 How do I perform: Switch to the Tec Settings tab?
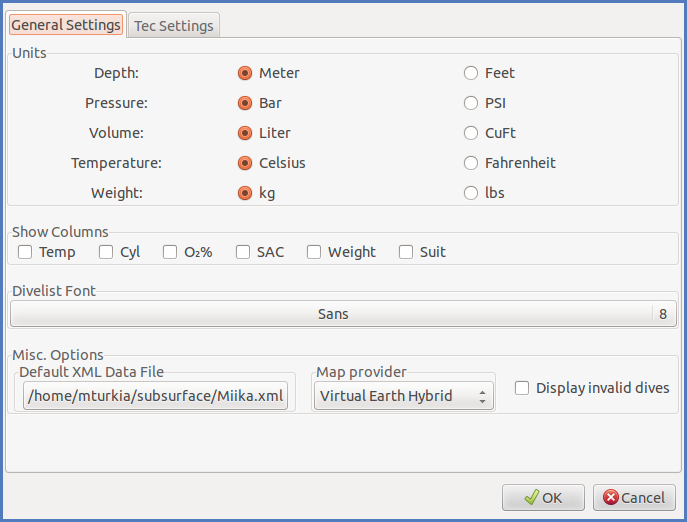(174, 26)
